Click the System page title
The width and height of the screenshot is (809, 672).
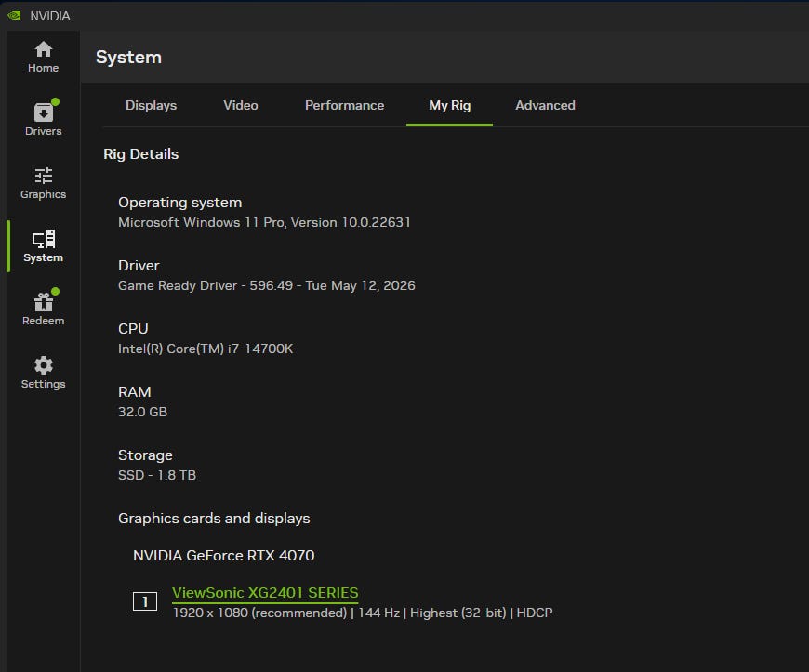(129, 58)
